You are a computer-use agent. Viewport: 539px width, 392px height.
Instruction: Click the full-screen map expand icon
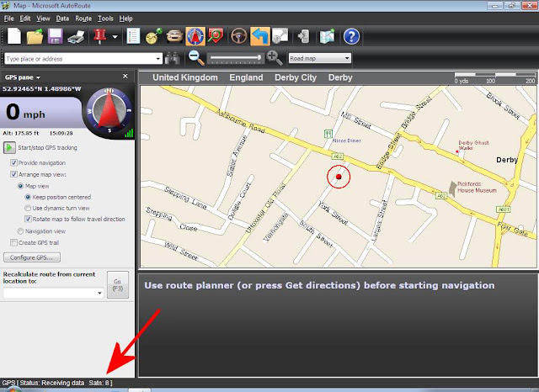coord(280,36)
